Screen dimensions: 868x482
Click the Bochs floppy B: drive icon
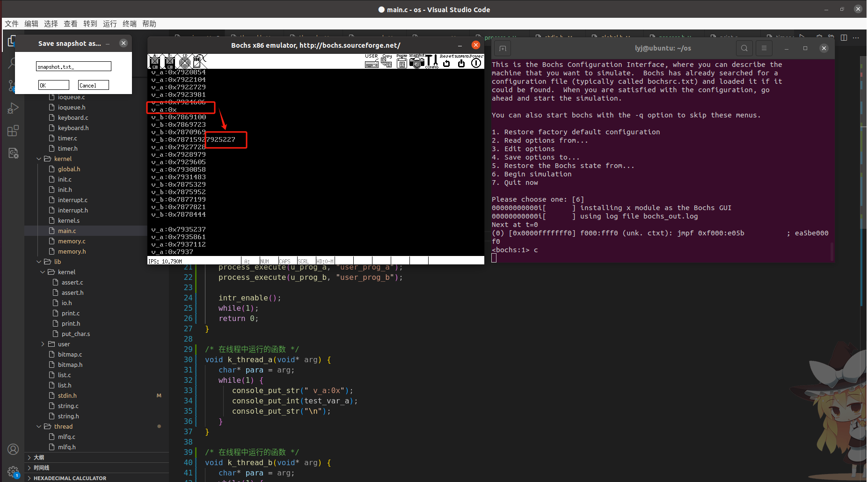click(x=170, y=61)
